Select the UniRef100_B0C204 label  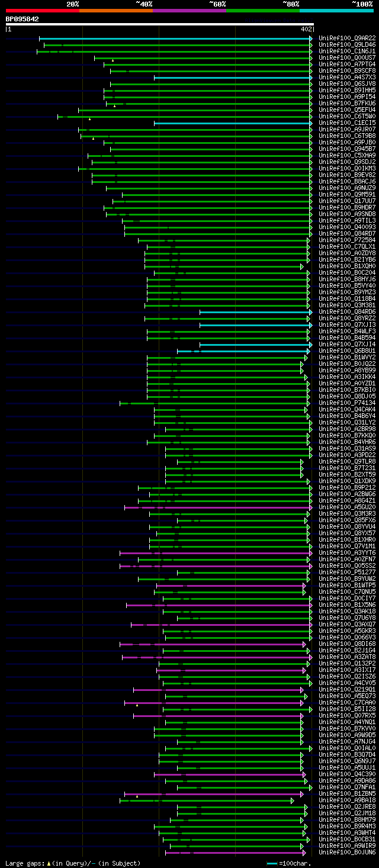click(347, 272)
